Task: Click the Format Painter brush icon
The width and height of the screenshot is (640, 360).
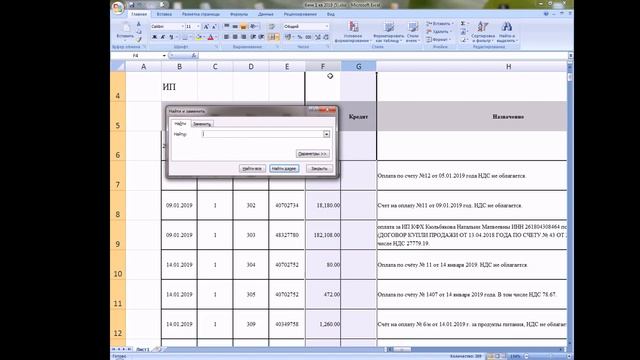Action: [x=139, y=39]
